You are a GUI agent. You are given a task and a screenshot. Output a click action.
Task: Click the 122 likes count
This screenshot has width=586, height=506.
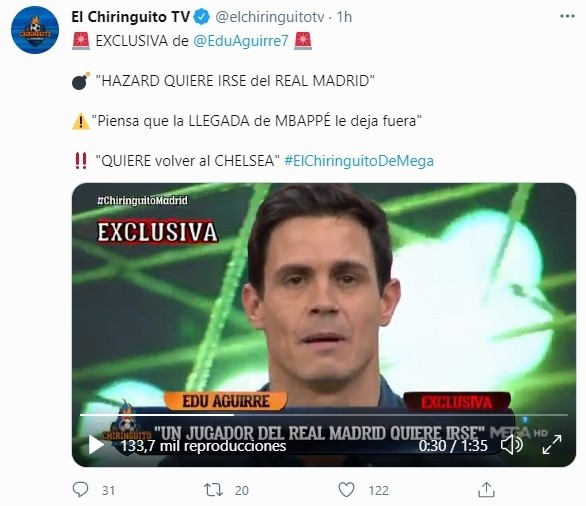[x=379, y=490]
